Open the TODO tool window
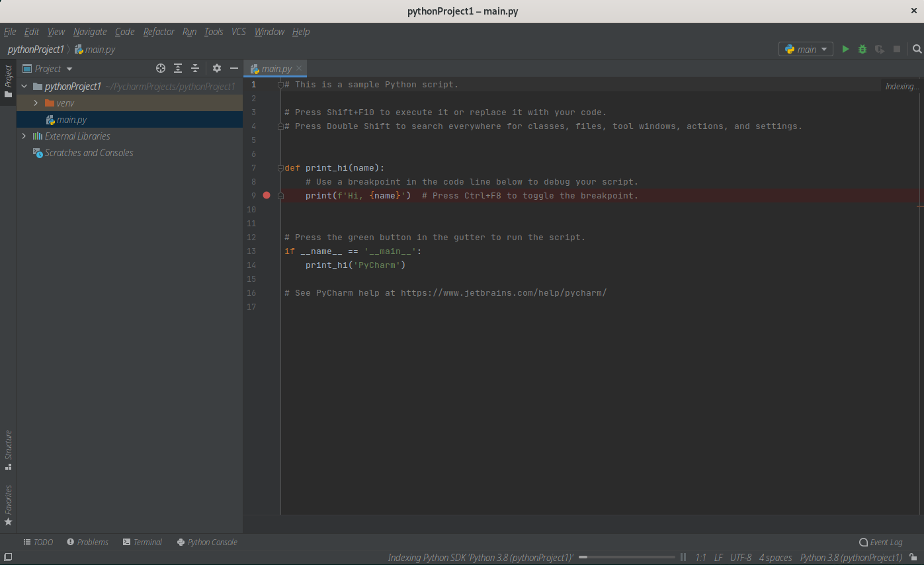924x565 pixels. point(38,542)
